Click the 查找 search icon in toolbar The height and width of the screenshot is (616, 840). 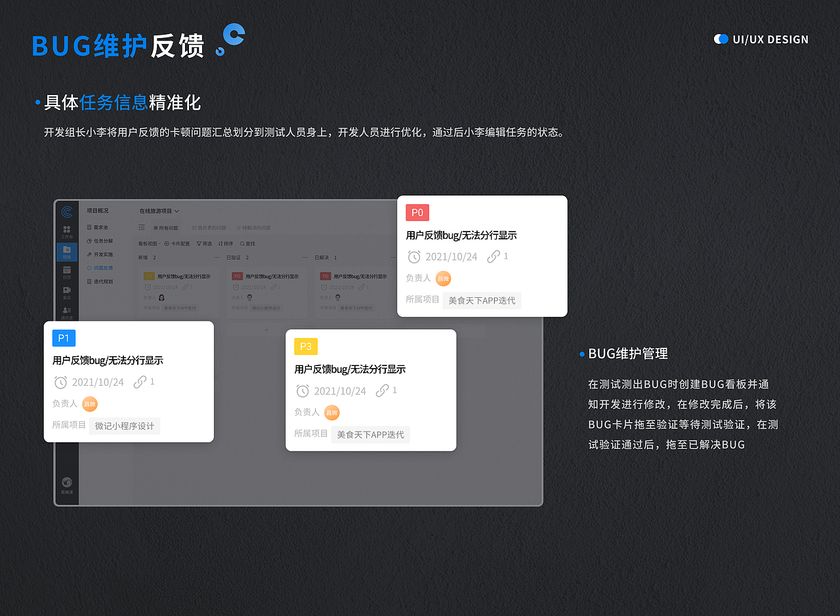click(x=247, y=243)
